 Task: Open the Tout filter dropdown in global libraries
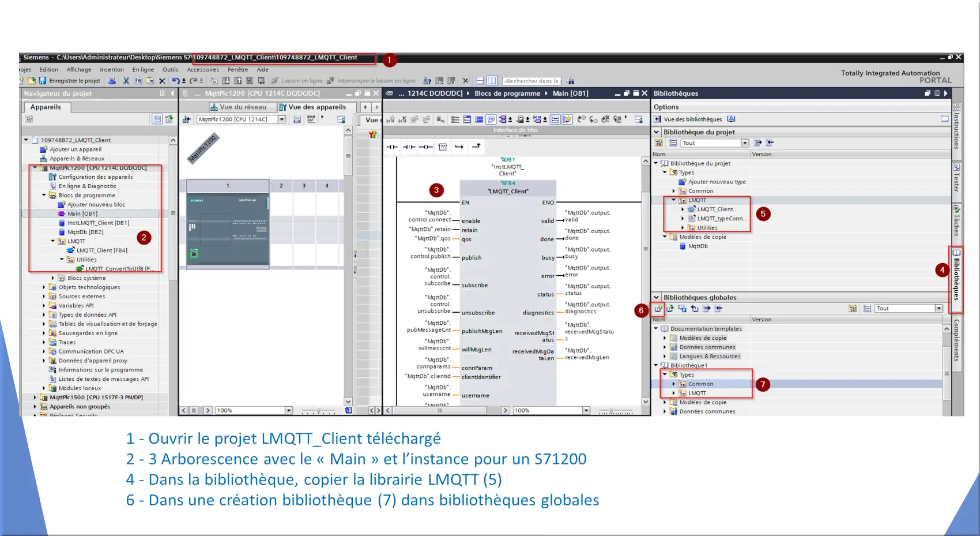tap(939, 309)
